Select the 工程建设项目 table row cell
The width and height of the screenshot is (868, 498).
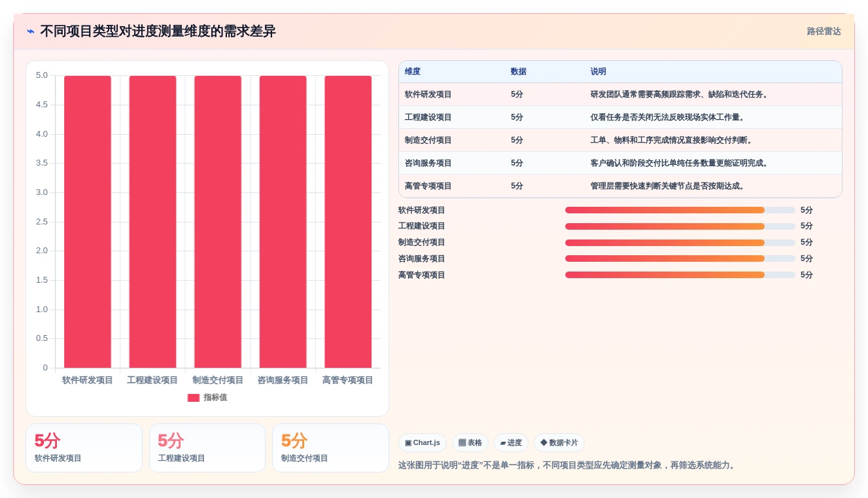[428, 117]
